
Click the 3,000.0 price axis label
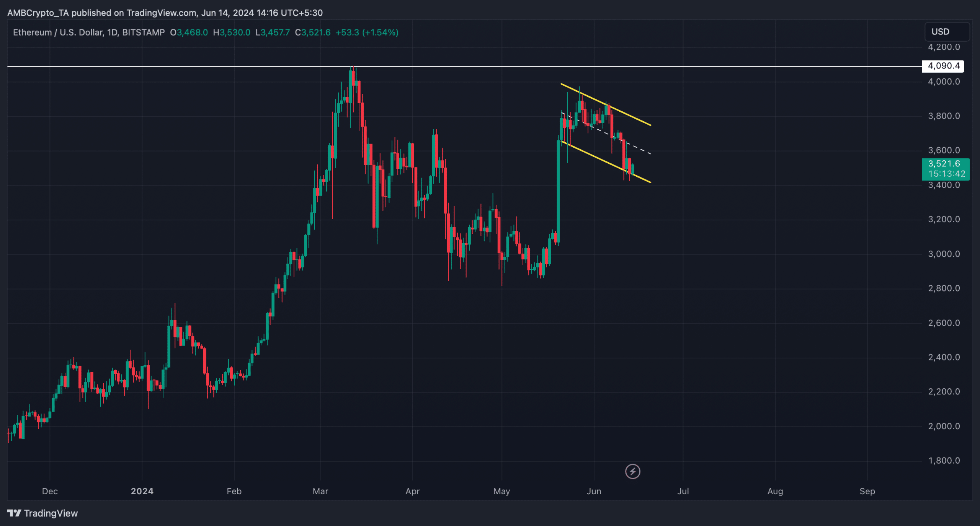point(944,254)
